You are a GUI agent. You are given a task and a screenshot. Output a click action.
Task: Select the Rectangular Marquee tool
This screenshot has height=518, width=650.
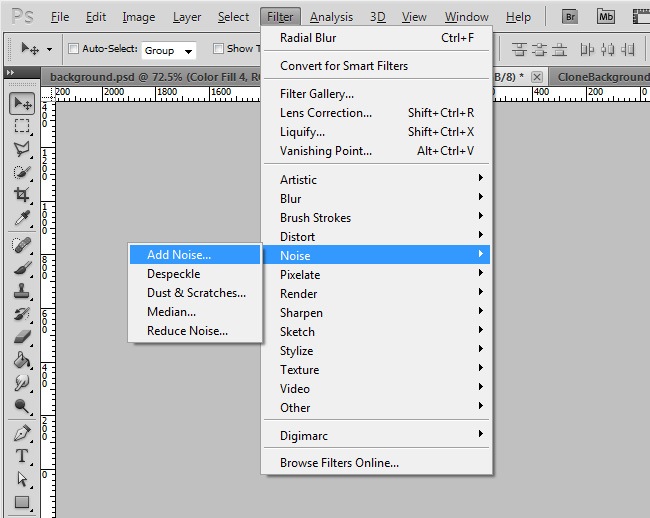pyautogui.click(x=22, y=126)
